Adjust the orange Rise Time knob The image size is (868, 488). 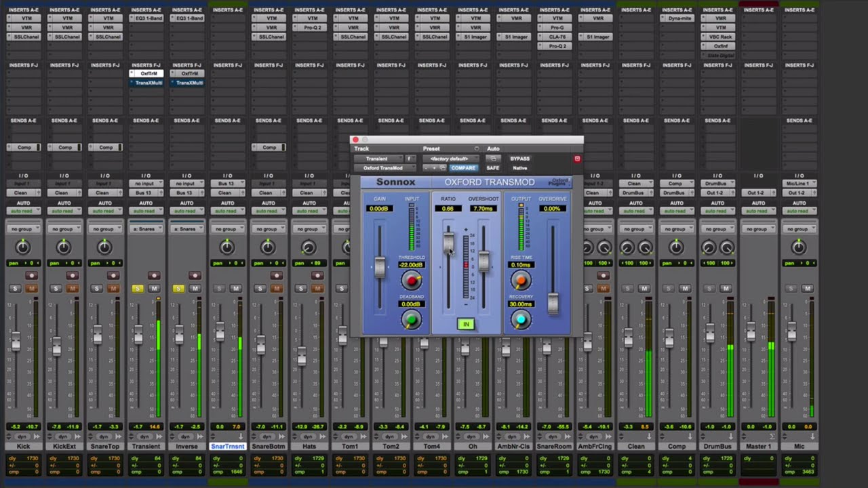pyautogui.click(x=521, y=280)
